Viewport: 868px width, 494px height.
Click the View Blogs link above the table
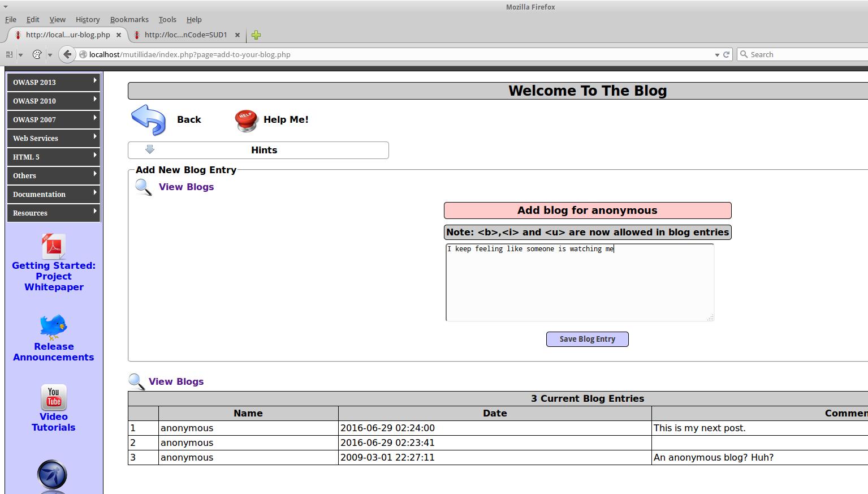pyautogui.click(x=176, y=381)
